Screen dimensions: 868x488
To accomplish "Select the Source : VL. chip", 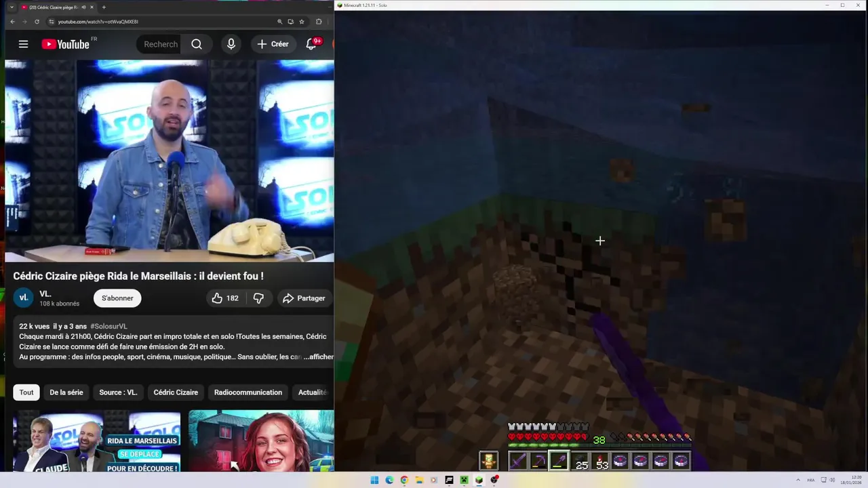I will (118, 392).
